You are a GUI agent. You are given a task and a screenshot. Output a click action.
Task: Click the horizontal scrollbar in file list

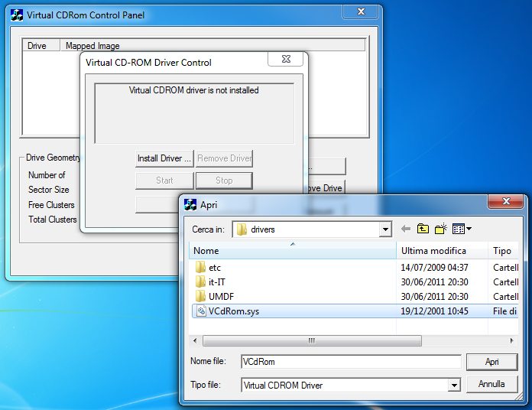click(x=310, y=340)
